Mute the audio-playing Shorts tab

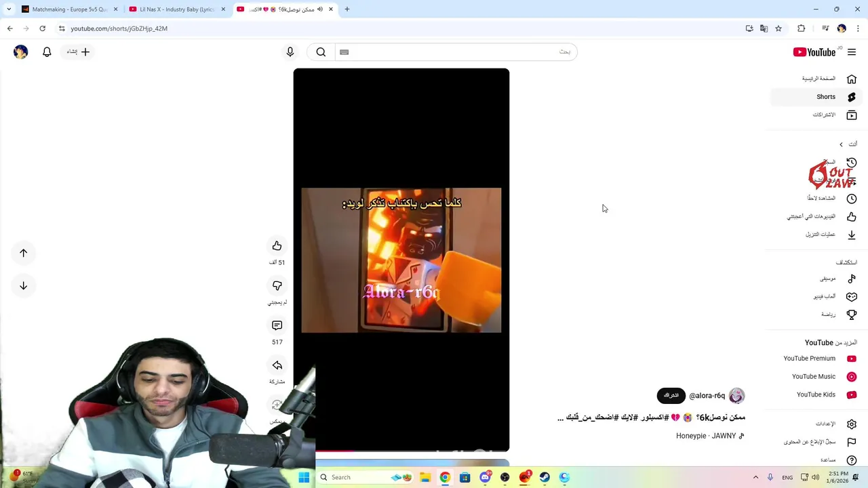click(320, 9)
